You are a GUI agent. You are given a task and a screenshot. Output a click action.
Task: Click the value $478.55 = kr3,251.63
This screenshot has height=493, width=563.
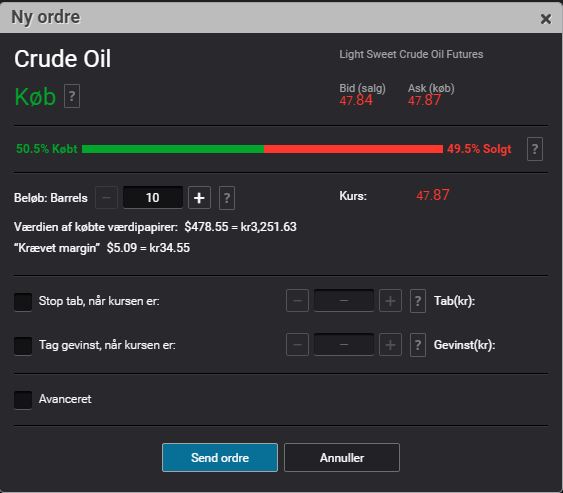point(241,227)
